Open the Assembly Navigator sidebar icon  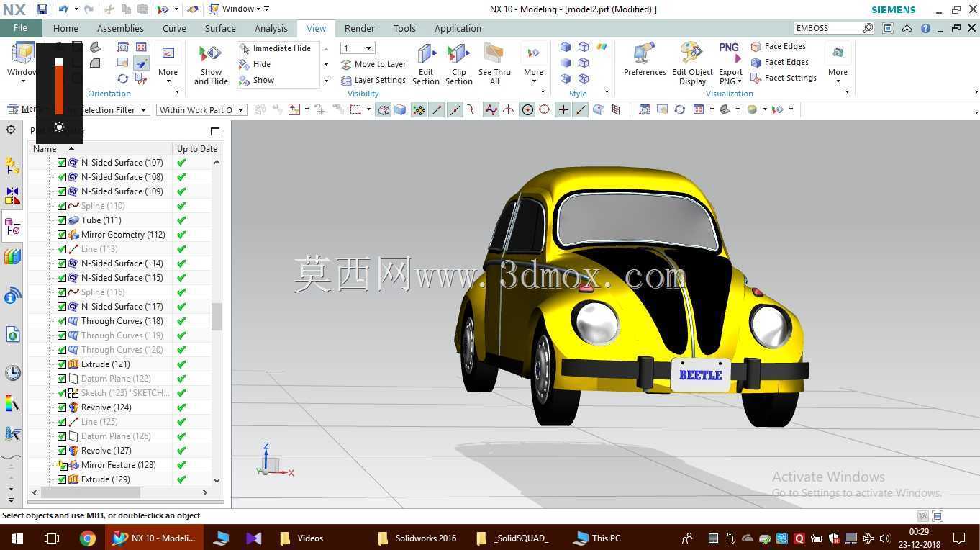(x=12, y=165)
